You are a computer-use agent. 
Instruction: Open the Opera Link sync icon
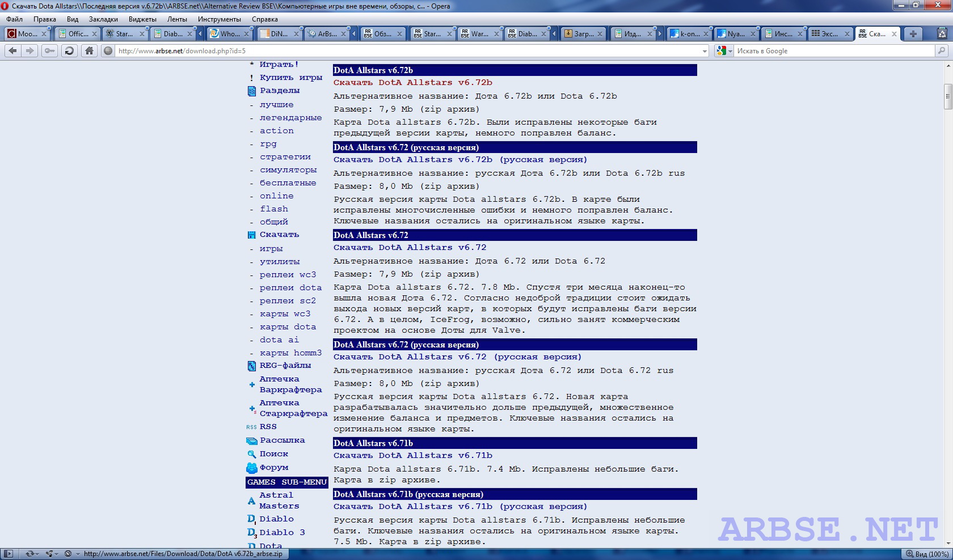29,554
